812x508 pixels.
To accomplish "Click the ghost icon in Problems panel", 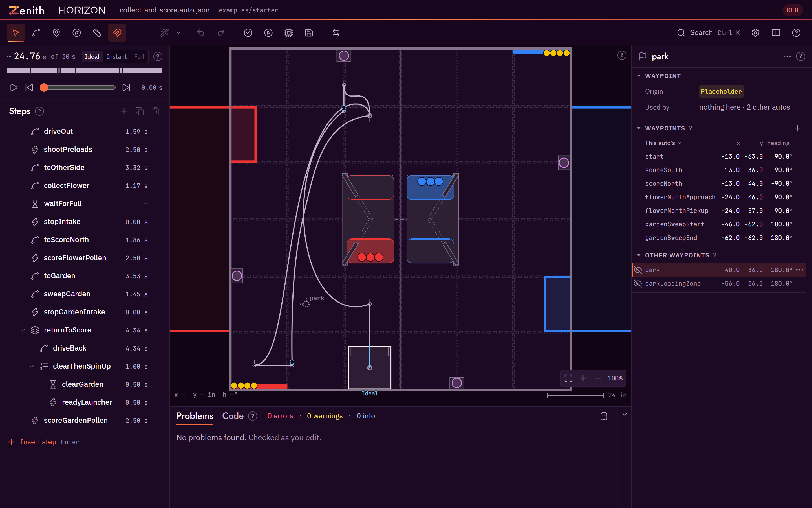I will coord(604,416).
